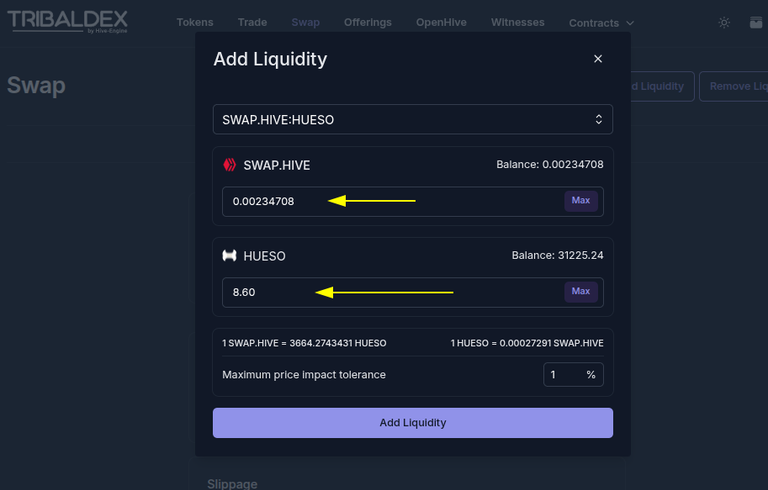Go to the Tokens menu
768x490 pixels.
195,23
